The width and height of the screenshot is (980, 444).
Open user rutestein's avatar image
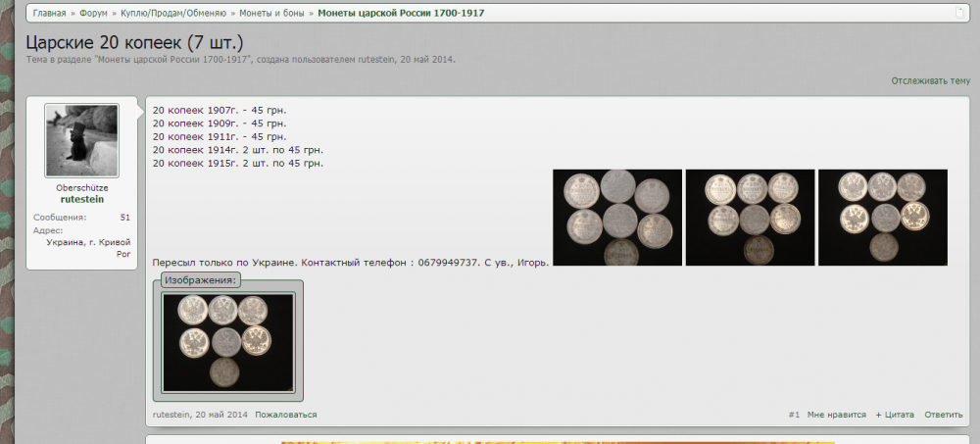81,140
